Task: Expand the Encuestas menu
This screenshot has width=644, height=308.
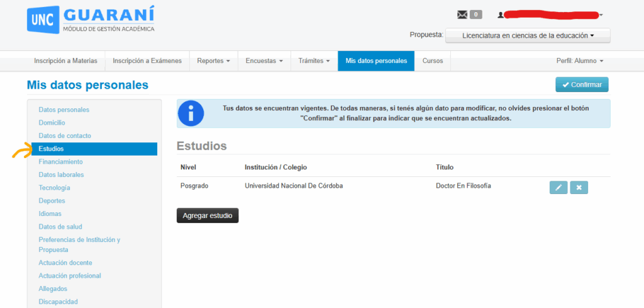Action: click(x=264, y=61)
